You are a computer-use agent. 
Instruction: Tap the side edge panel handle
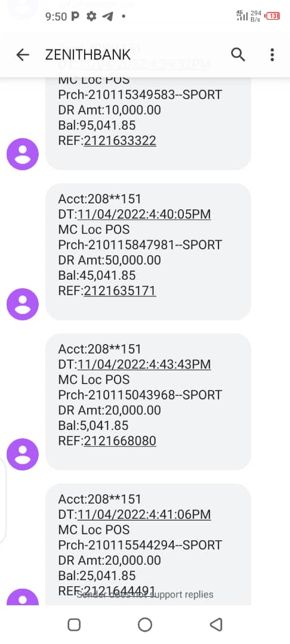[x=2, y=499]
